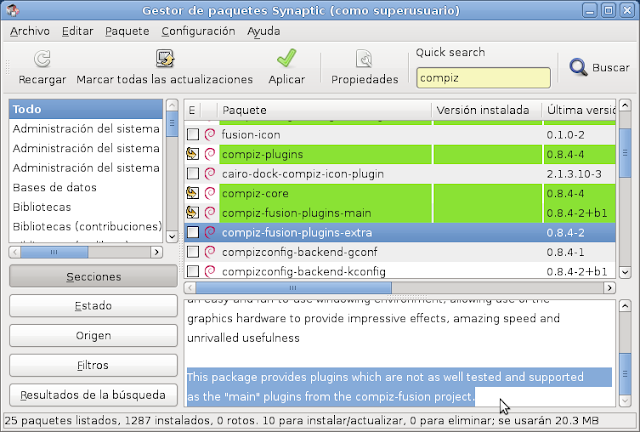The width and height of the screenshot is (640, 432).
Task: Click package list horizontal scroll-right arrow
Action: (x=609, y=288)
